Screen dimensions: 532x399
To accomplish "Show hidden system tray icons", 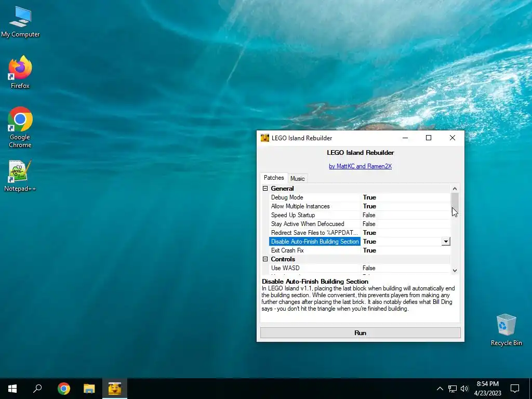I will (x=440, y=389).
